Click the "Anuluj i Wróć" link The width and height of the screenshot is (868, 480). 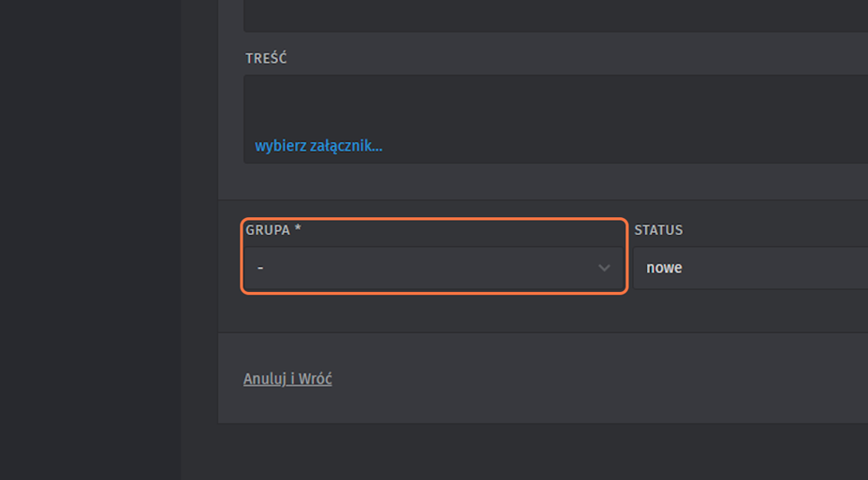coord(287,379)
